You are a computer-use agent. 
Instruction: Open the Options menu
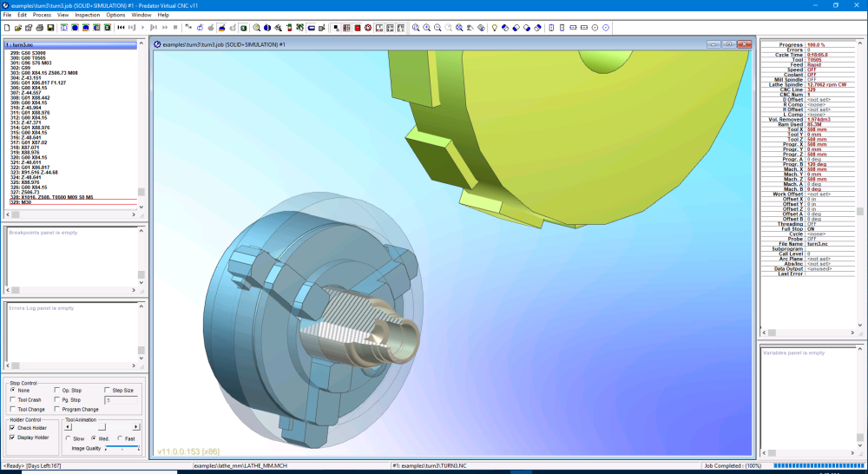115,15
